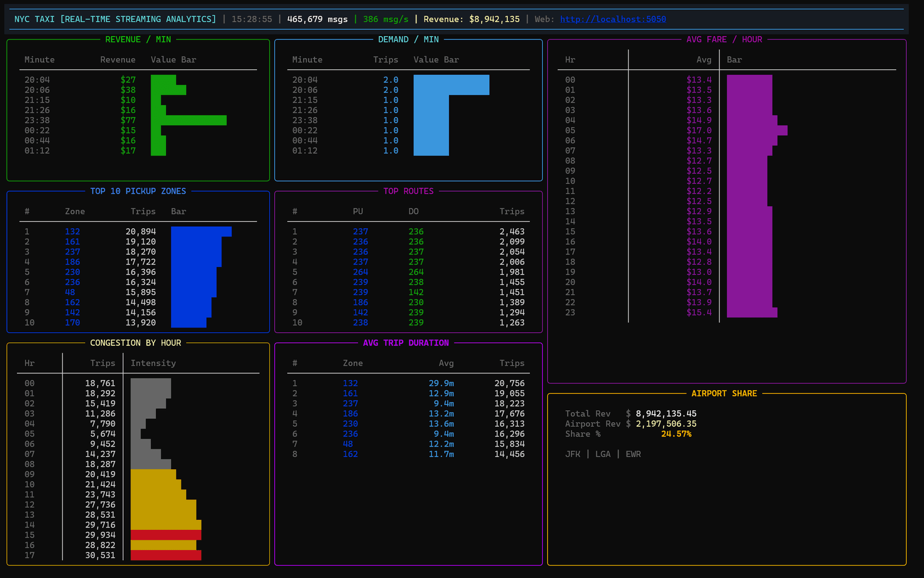Click the NYC TAXI dashboard title
Viewport: 924px width, 578px height.
pyautogui.click(x=115, y=19)
